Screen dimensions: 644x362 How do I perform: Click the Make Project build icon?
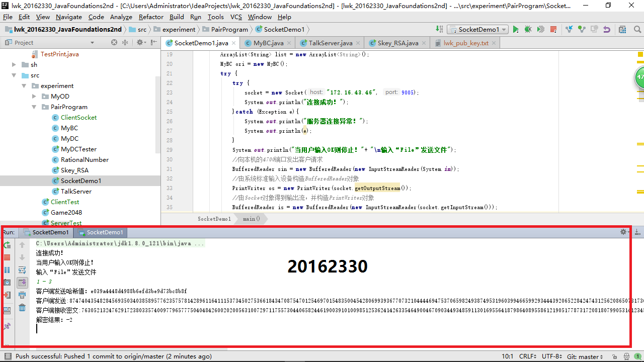(438, 30)
